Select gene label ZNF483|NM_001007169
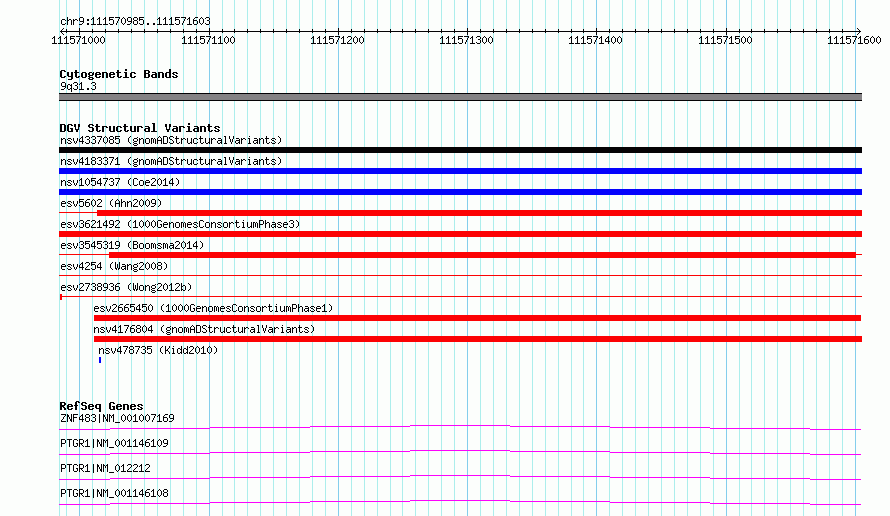 click(x=117, y=418)
